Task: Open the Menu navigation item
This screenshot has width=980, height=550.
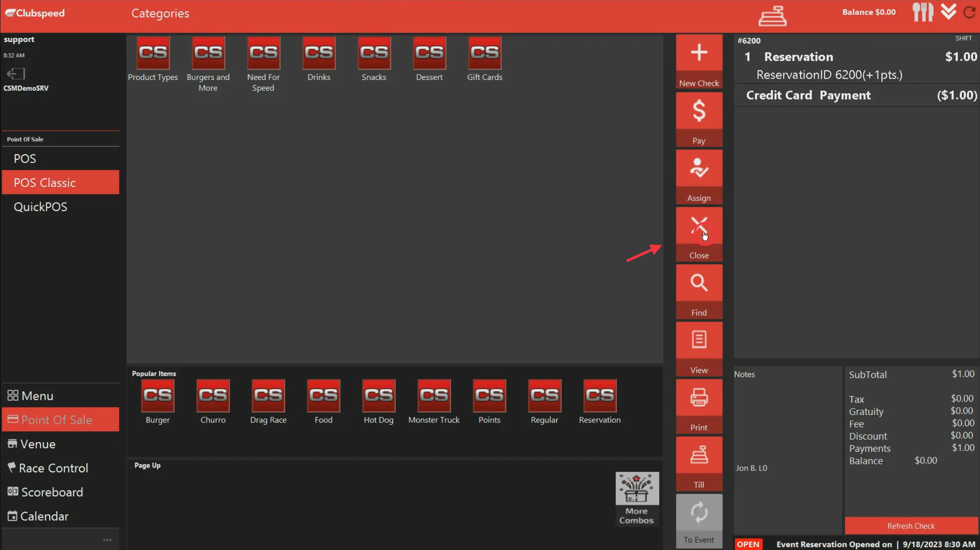Action: coord(60,396)
